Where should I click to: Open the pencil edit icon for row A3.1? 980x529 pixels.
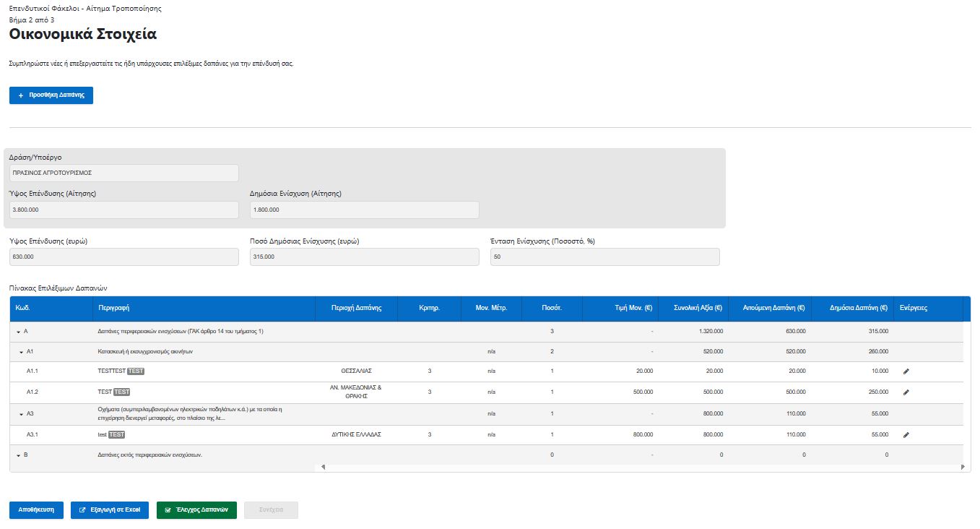[x=906, y=434]
